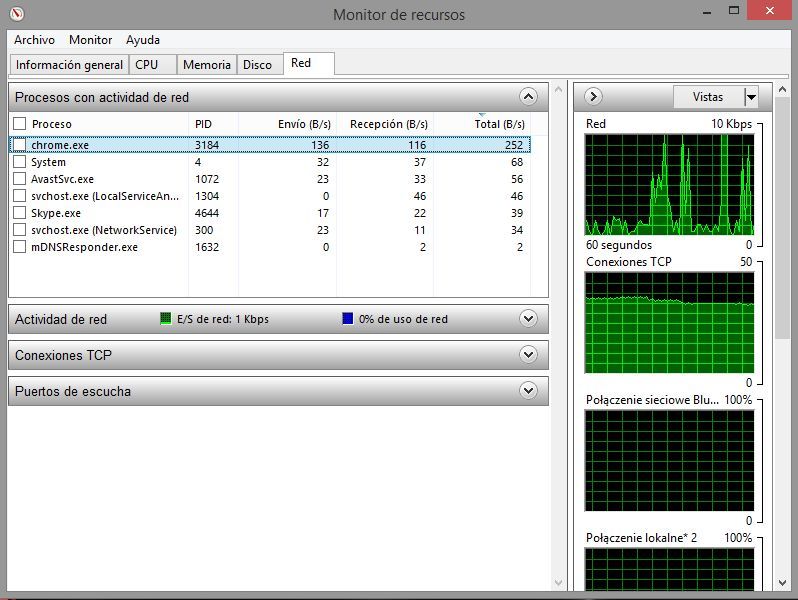Check the svchost.exe (NetworkService) checkbox
Viewport: 798px width, 600px height.
(x=19, y=230)
